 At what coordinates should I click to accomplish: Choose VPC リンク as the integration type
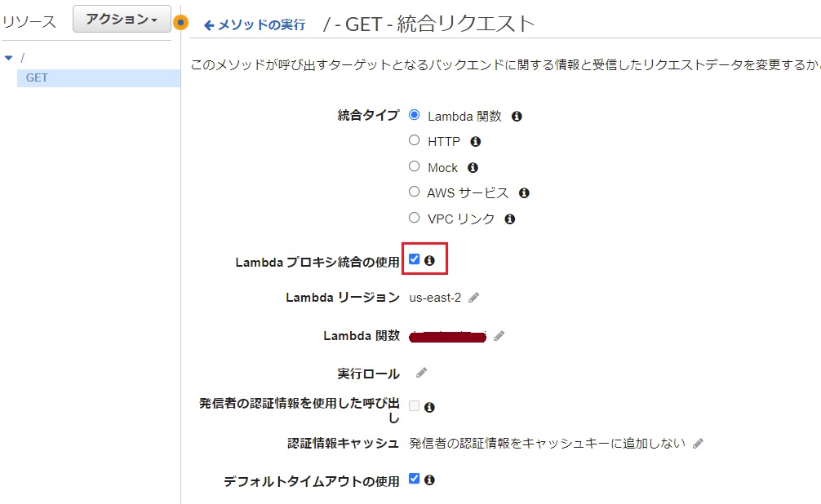[414, 216]
